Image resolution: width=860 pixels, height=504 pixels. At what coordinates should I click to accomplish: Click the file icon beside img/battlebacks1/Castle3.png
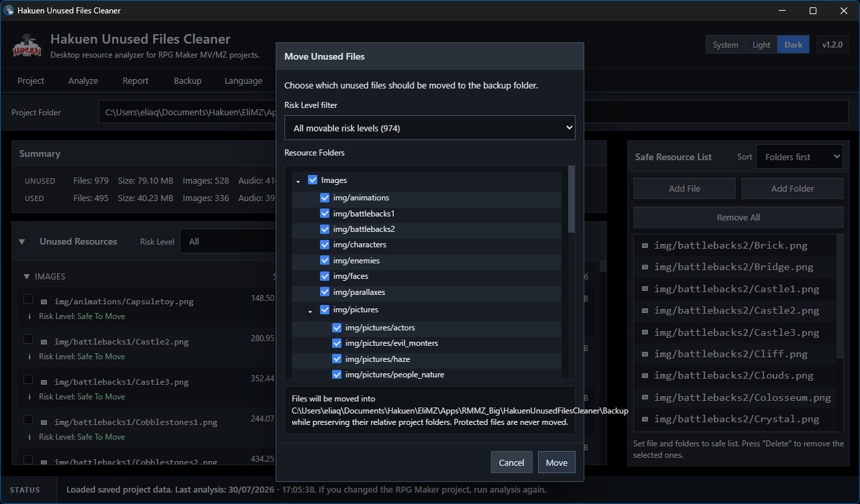tap(44, 382)
